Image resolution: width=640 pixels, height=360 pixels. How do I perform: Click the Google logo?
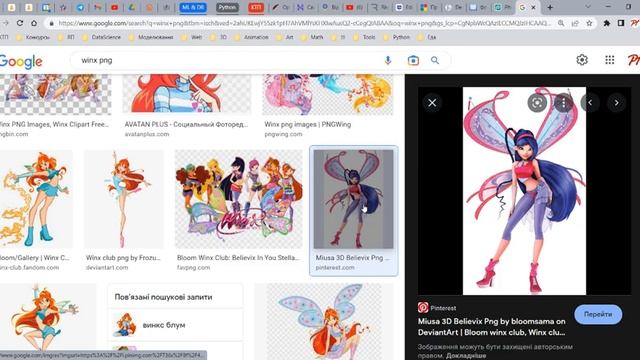(21, 61)
